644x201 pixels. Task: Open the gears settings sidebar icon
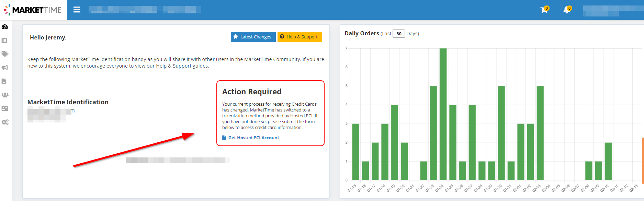point(5,122)
